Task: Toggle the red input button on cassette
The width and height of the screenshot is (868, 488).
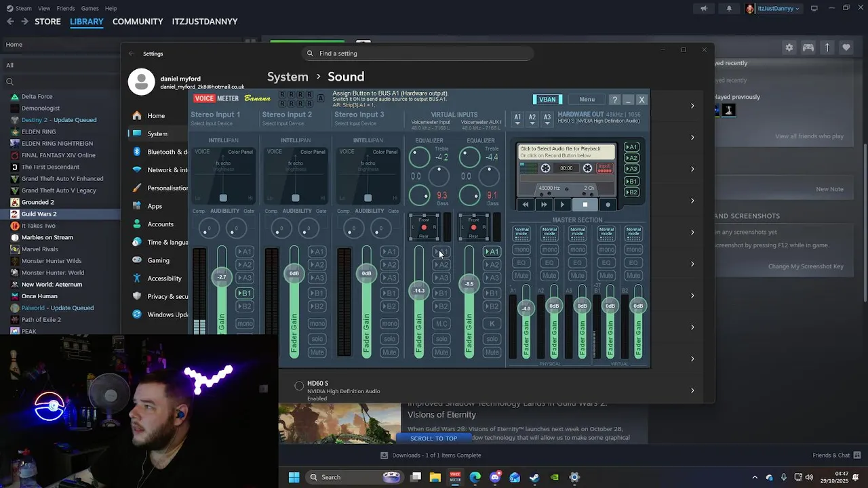Action: pyautogui.click(x=604, y=168)
